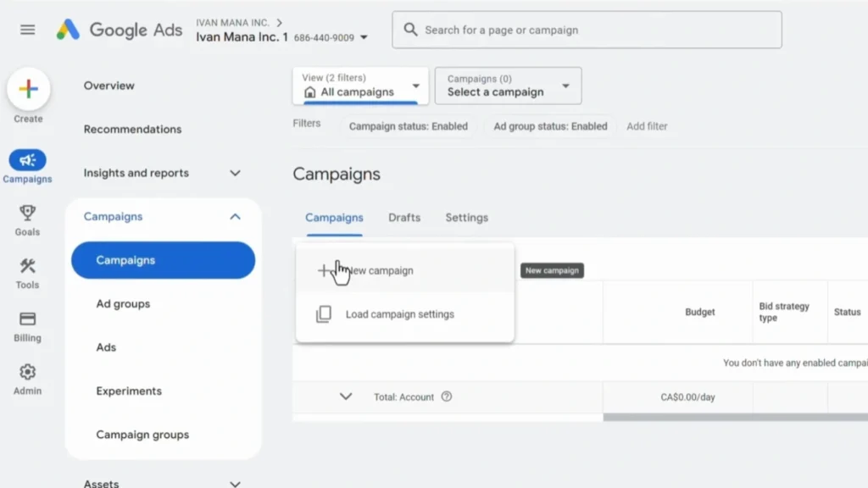Image resolution: width=868 pixels, height=488 pixels.
Task: Click the Bid strategy type column header
Action: click(784, 312)
